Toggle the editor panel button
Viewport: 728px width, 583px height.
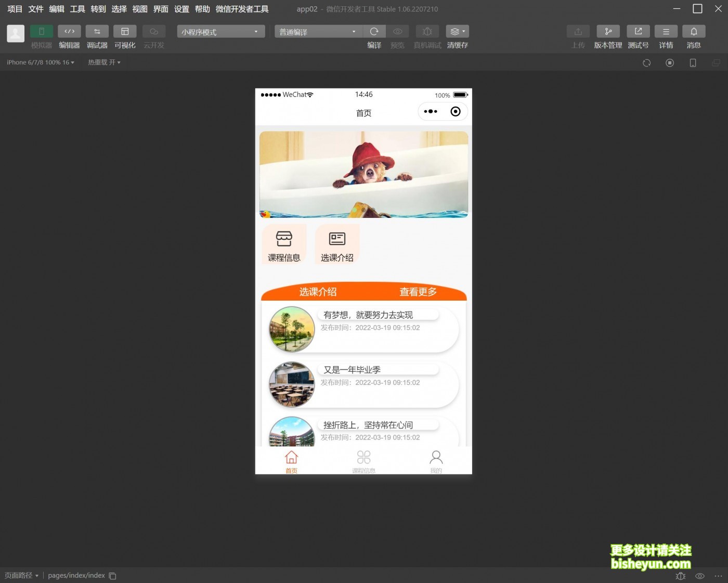69,31
